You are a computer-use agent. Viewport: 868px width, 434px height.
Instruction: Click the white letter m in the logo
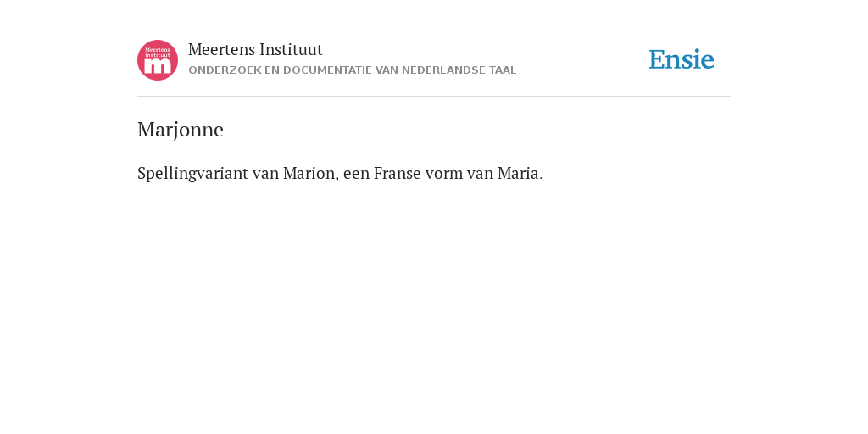[158, 66]
